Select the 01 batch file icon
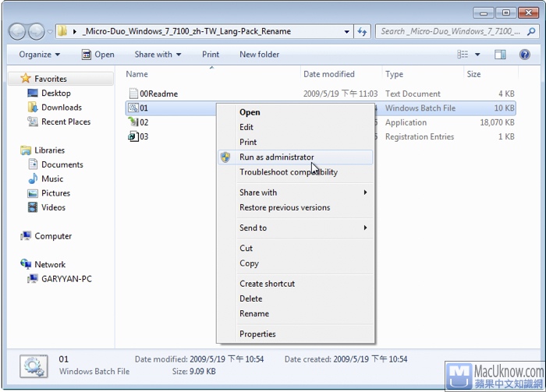Image resolution: width=546 pixels, height=392 pixels. 133,108
